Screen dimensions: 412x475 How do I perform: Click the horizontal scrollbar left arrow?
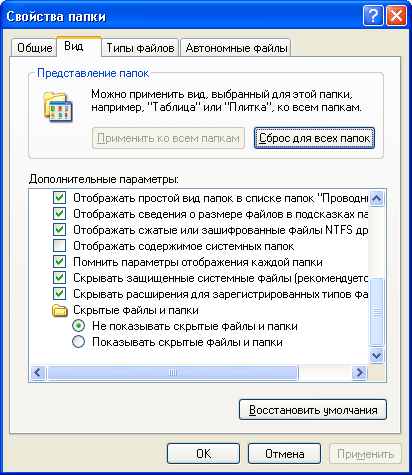(x=38, y=372)
